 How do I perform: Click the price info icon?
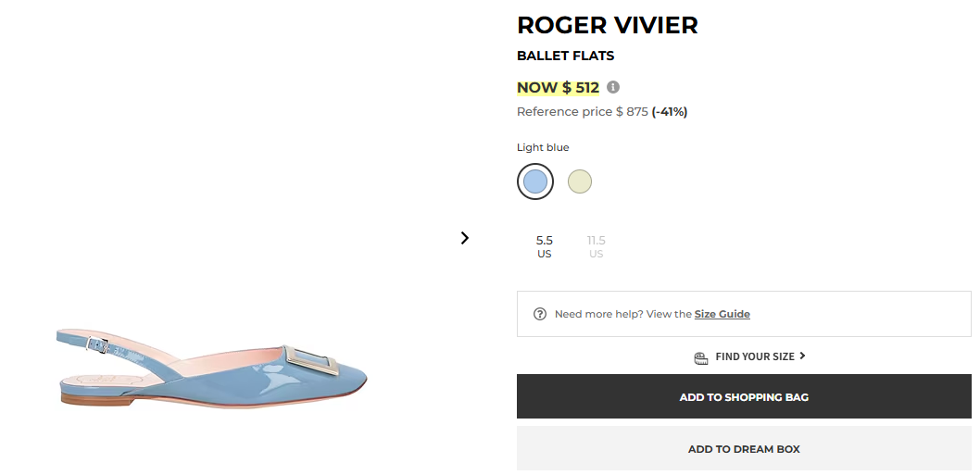613,88
